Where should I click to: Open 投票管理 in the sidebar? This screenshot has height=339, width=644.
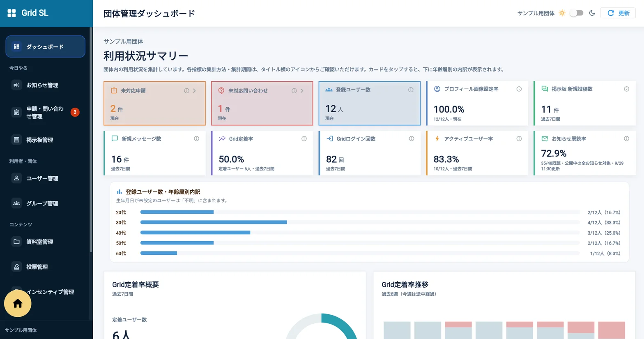45,267
